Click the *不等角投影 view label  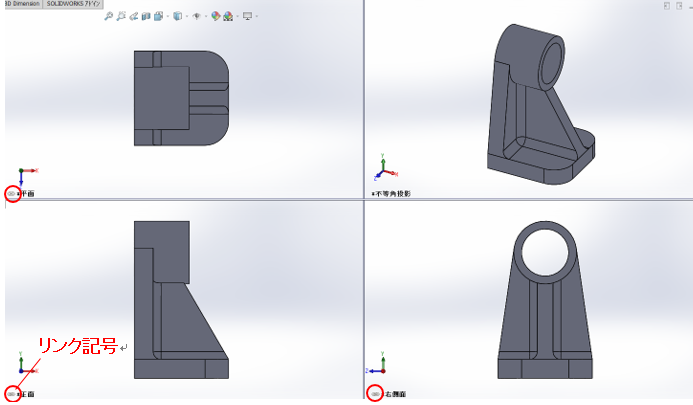click(391, 193)
